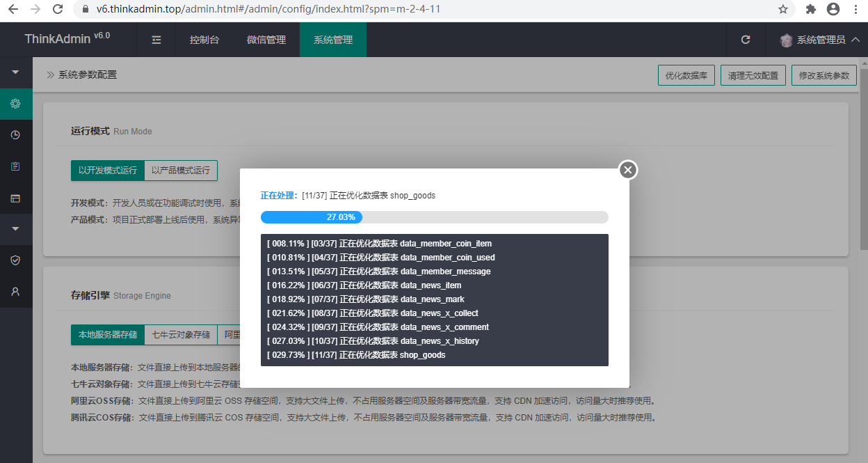Click the 修改系统参数 button
Screen dimensions: 868x463
coord(823,74)
